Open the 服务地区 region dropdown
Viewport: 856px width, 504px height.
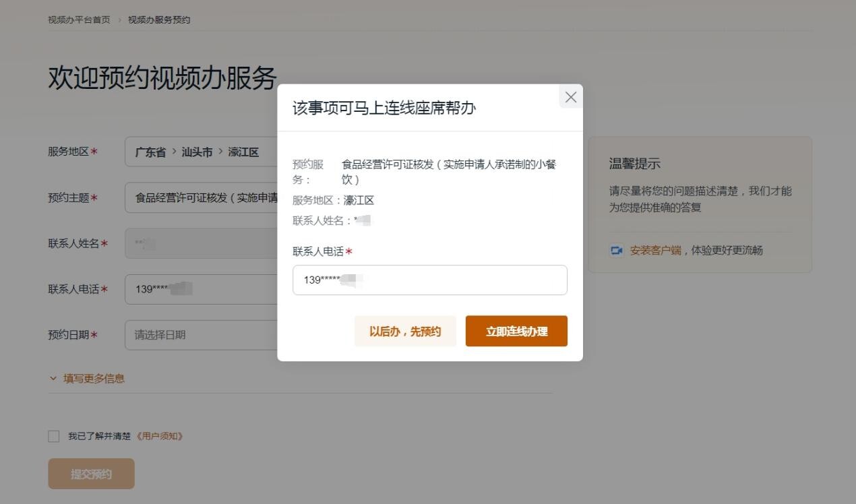(201, 152)
